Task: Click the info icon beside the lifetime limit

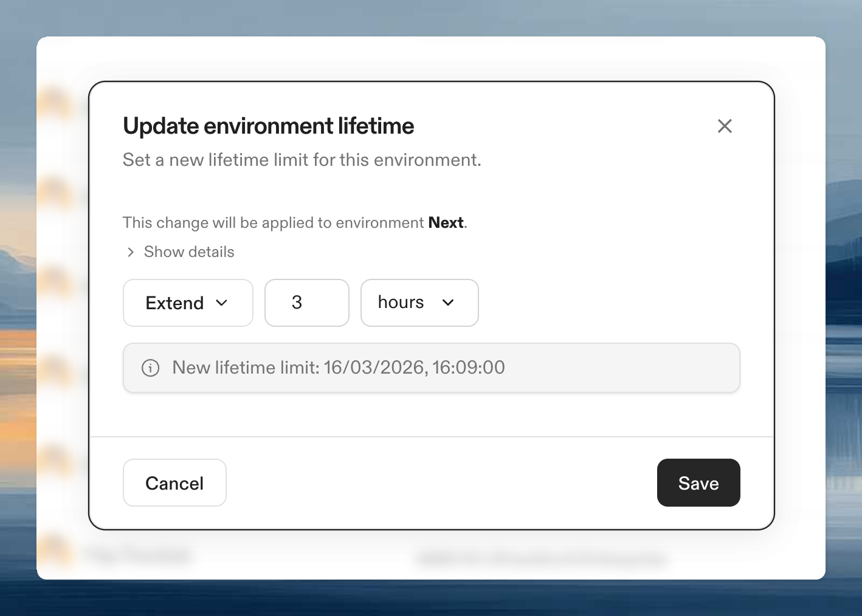Action: pyautogui.click(x=150, y=368)
